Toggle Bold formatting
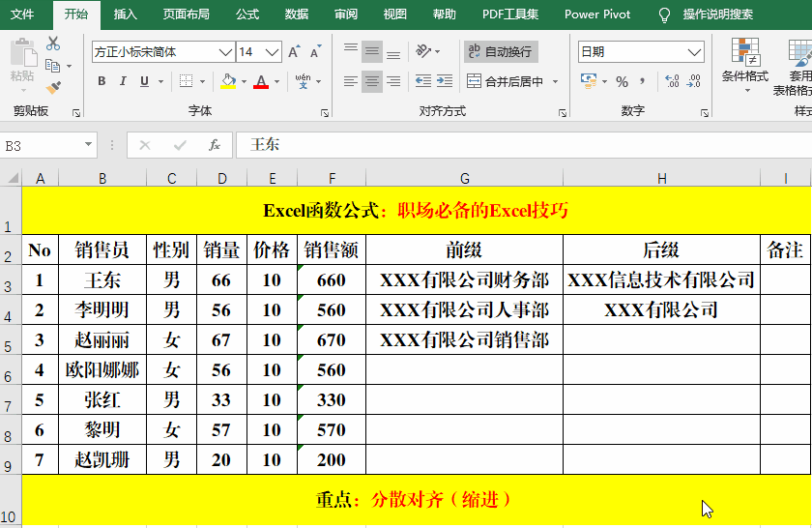 pyautogui.click(x=101, y=81)
